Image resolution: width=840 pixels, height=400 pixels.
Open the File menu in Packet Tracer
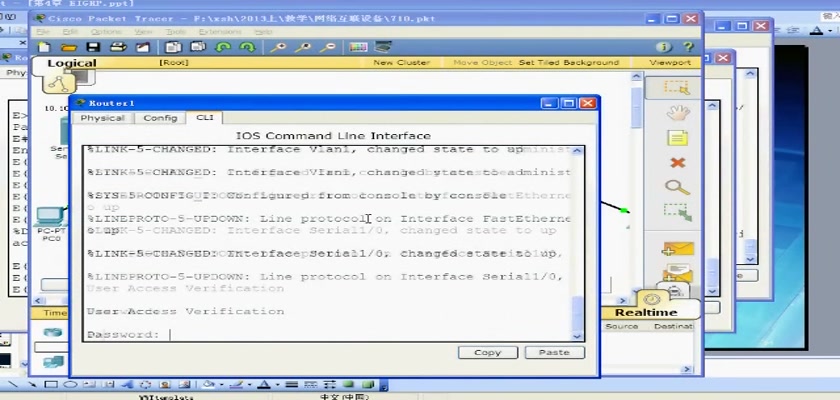[x=43, y=32]
